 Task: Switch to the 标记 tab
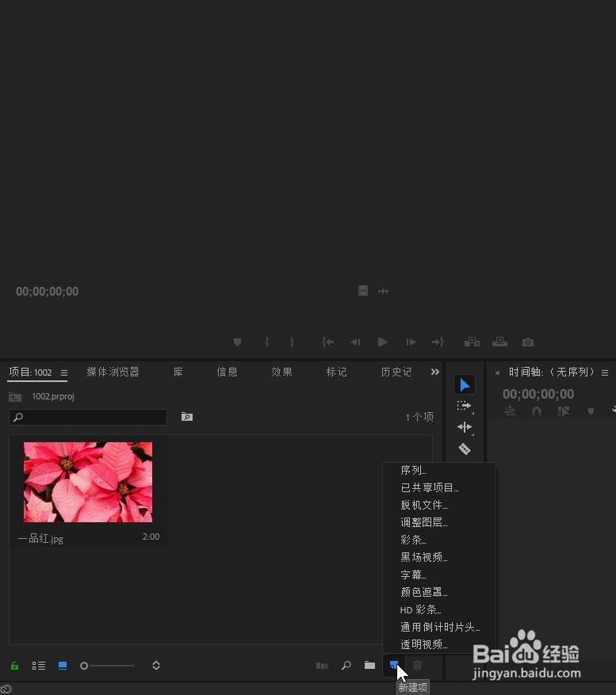(337, 372)
